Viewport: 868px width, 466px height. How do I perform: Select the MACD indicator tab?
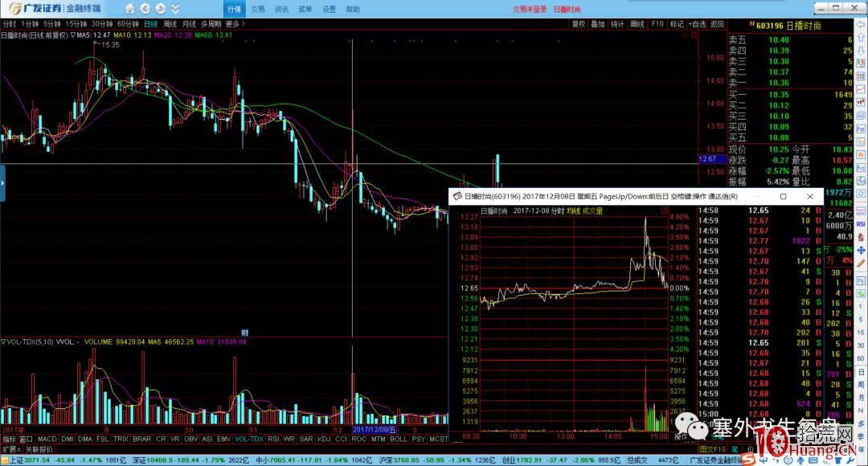[x=47, y=439]
